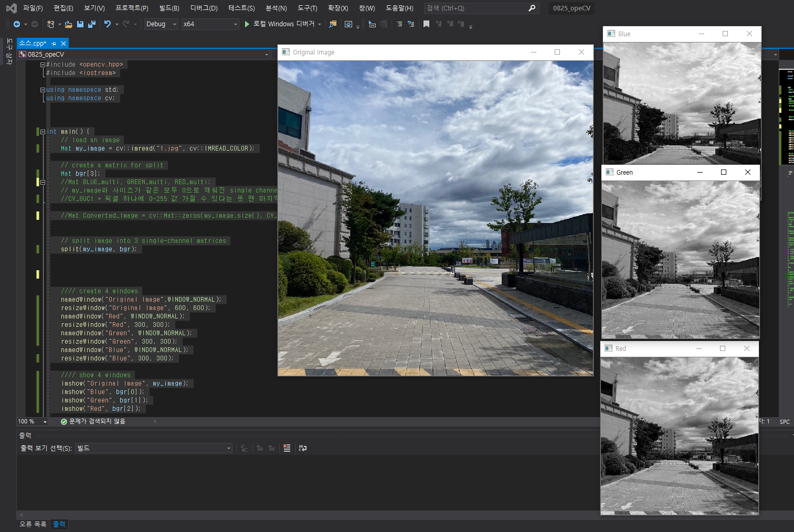Open the 창(W) menu
This screenshot has height=532, width=794.
[x=367, y=8]
